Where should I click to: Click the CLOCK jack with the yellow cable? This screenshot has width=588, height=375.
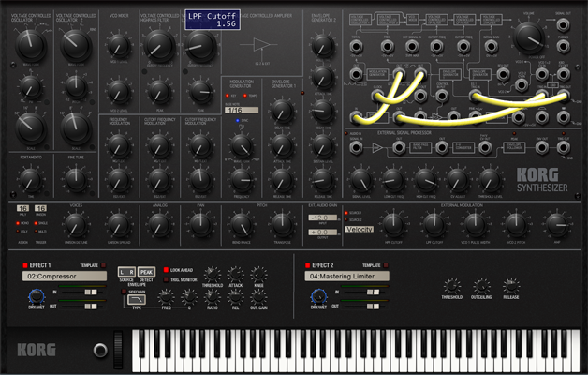point(377,97)
